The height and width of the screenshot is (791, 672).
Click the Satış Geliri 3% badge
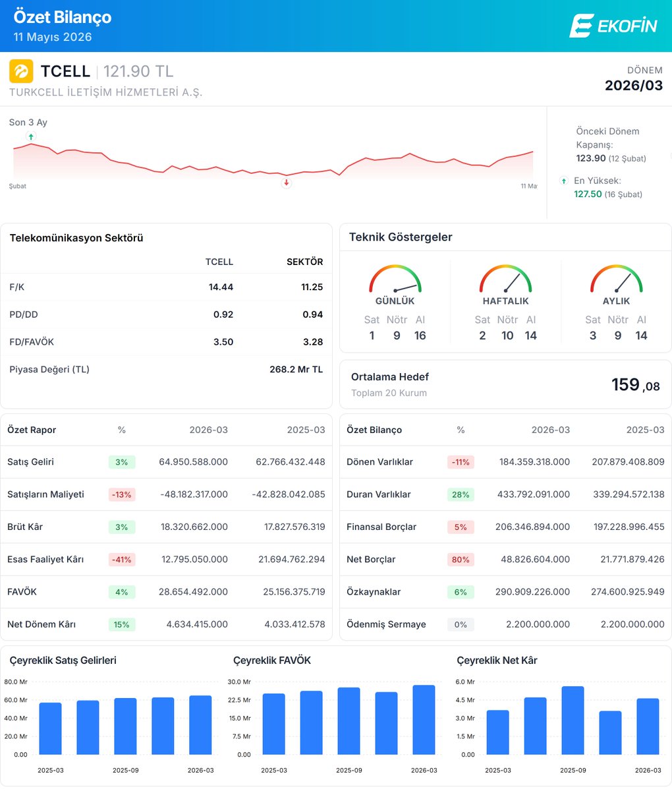tap(122, 462)
